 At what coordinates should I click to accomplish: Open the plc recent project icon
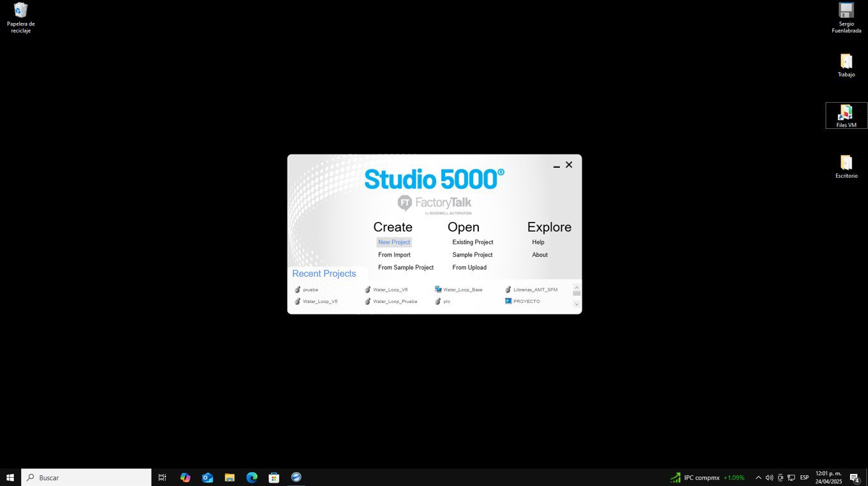coord(438,301)
